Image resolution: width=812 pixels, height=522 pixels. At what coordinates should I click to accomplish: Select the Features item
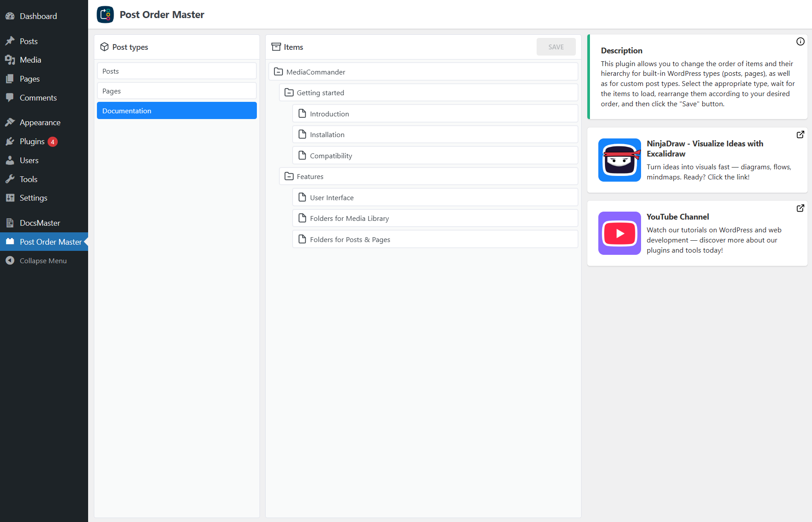tap(429, 176)
